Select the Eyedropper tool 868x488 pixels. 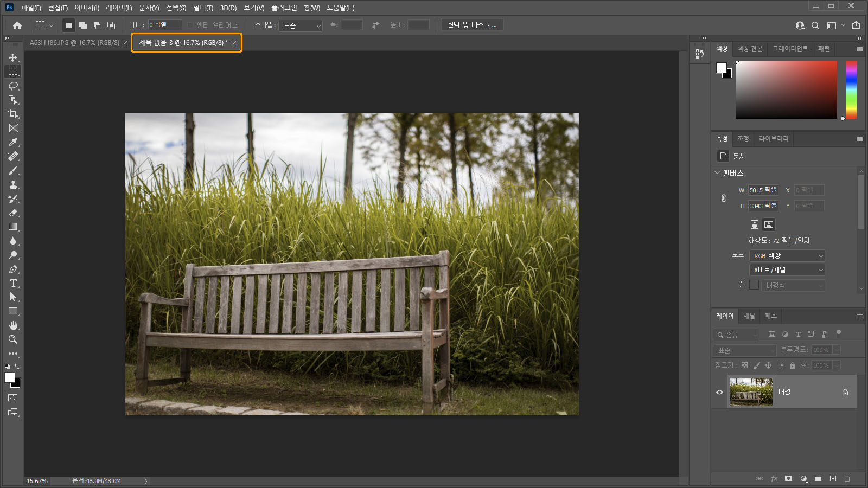click(13, 142)
